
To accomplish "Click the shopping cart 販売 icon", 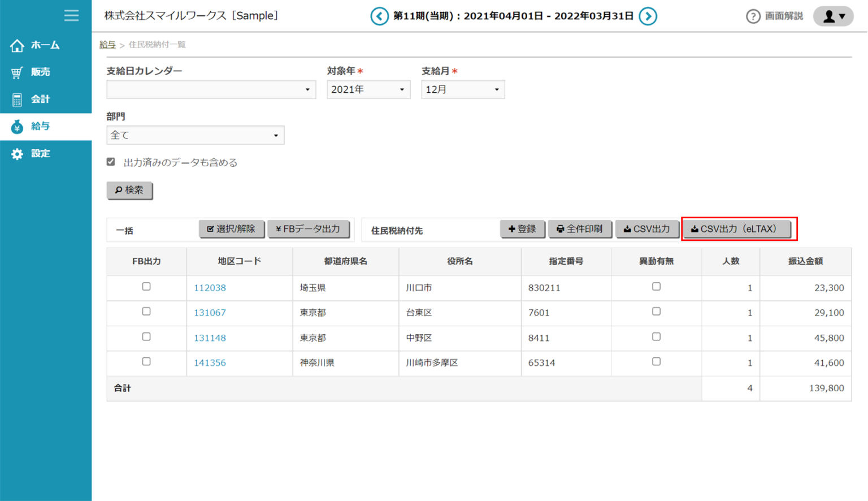I will point(17,72).
